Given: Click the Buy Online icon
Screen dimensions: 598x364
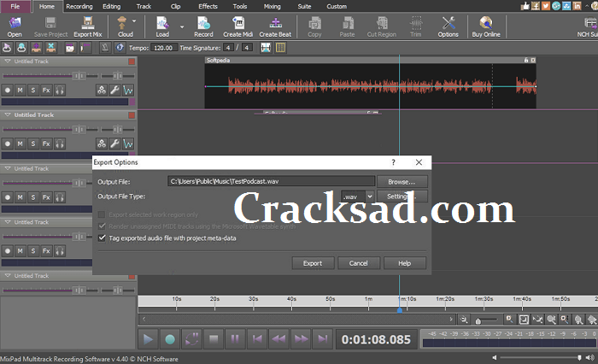Looking at the screenshot, I should tap(486, 26).
